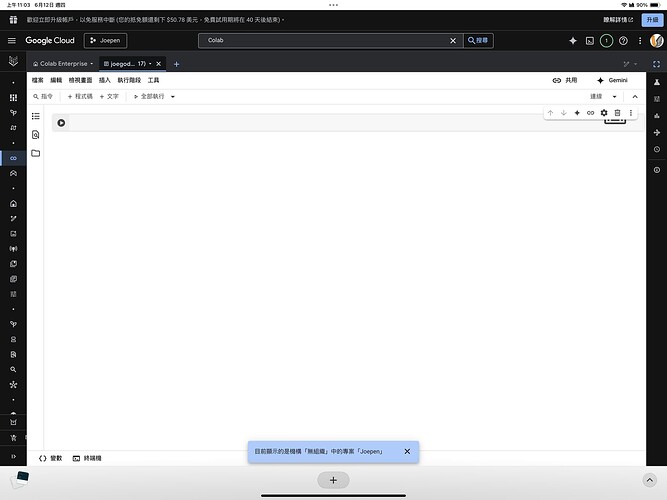Open the Joepen project picker
This screenshot has height=500, width=667.
pos(105,40)
